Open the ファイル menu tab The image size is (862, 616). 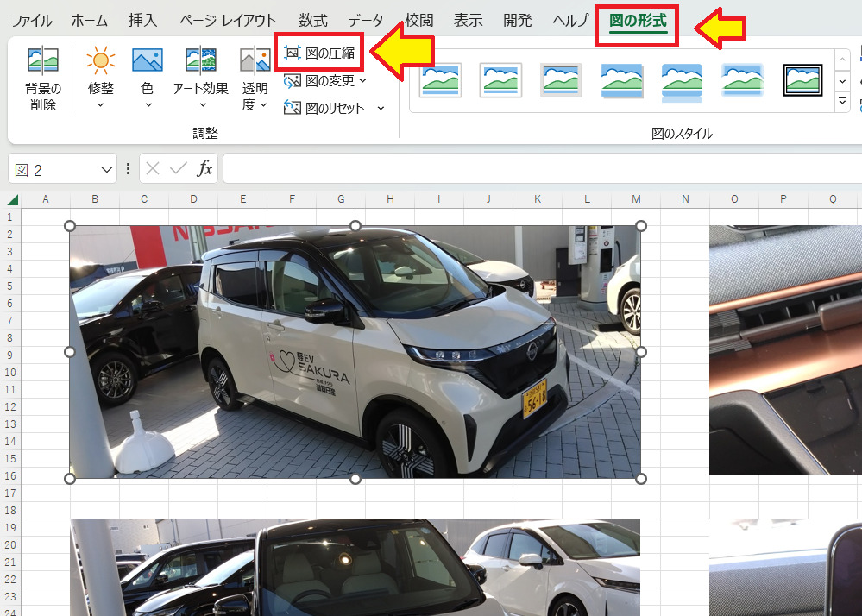pos(32,21)
